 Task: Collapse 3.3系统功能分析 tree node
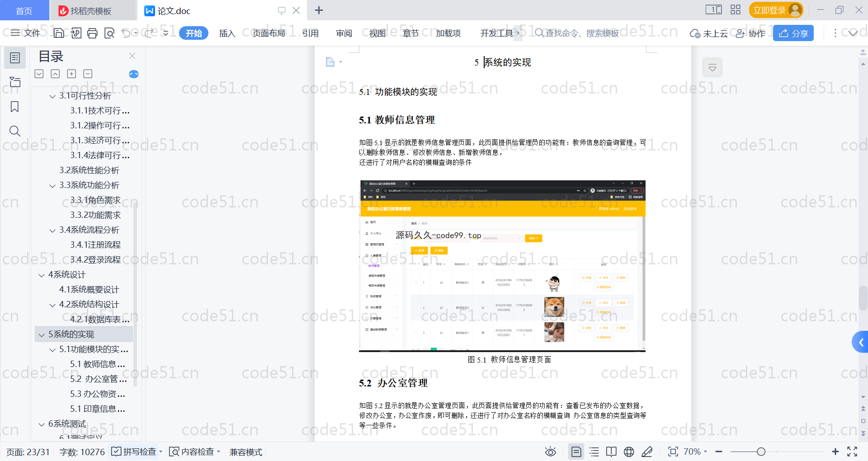point(52,185)
